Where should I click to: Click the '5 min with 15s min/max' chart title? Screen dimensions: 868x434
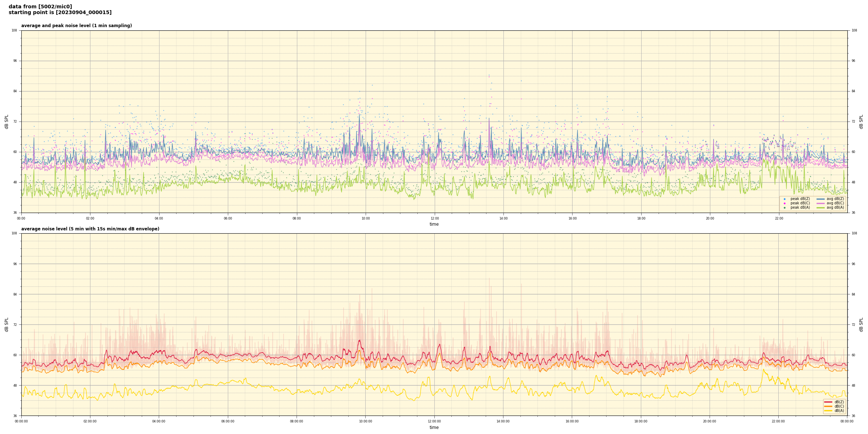pos(90,229)
